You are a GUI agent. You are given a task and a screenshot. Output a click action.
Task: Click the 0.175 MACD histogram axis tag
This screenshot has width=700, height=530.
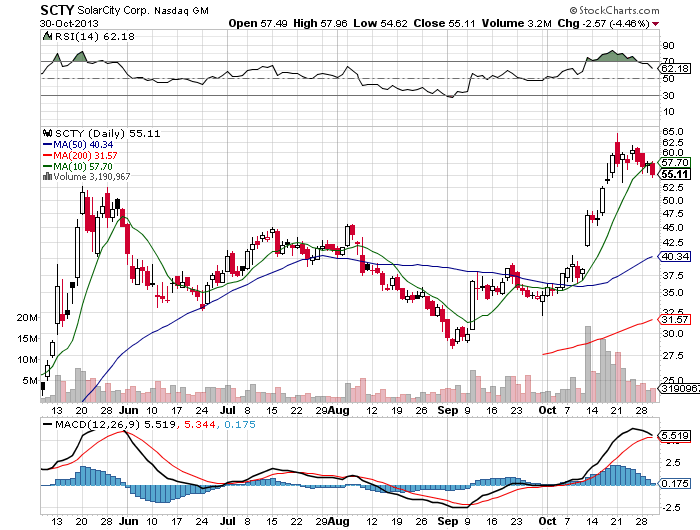675,484
